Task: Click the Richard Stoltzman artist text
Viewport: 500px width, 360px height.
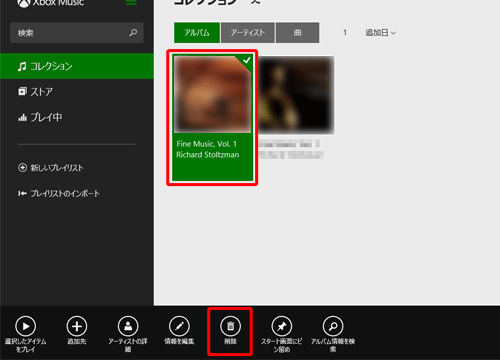Action: 208,155
